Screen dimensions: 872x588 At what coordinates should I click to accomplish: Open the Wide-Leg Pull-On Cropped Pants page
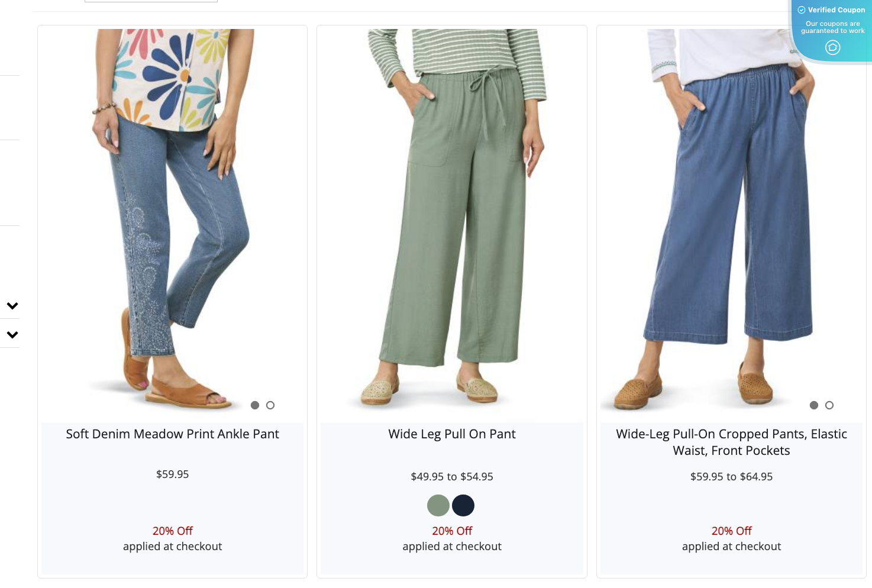(731, 442)
